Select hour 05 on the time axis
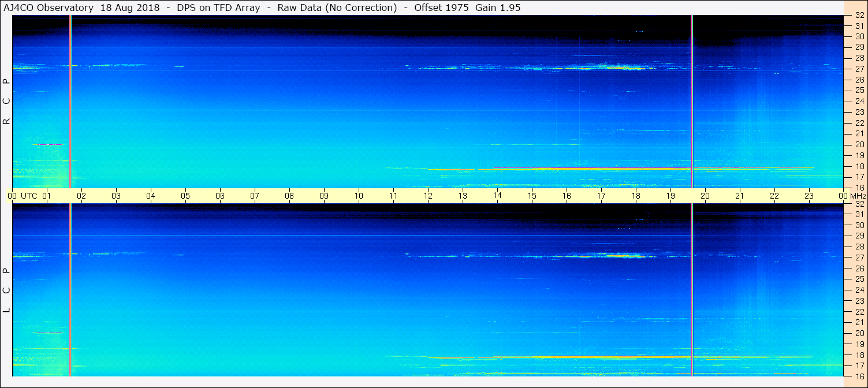This screenshot has width=868, height=388. coord(185,196)
